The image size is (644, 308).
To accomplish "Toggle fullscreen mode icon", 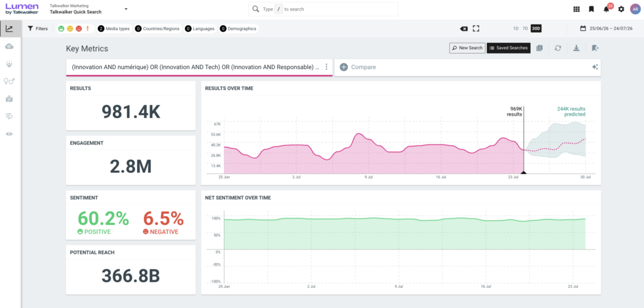I will [476, 28].
